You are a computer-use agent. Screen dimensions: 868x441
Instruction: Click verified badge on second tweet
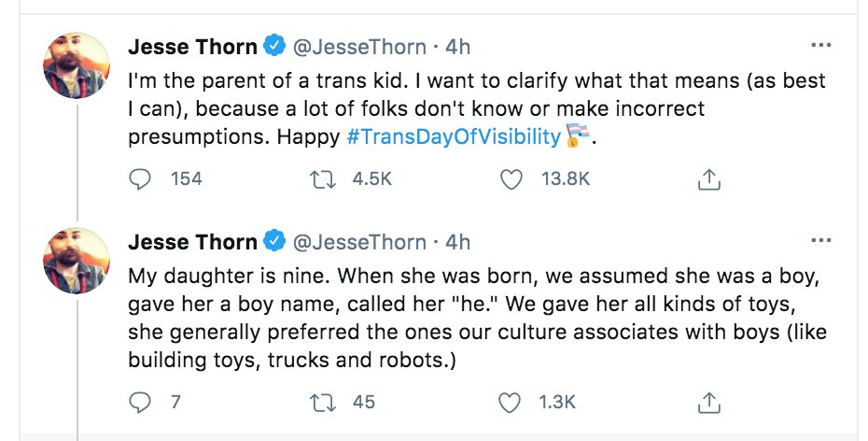click(x=274, y=242)
